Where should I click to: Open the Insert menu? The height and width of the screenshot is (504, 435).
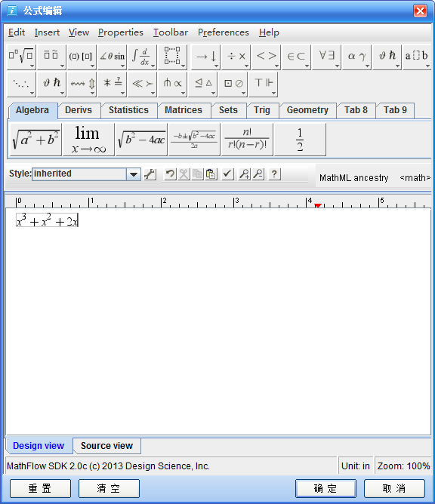pos(47,32)
